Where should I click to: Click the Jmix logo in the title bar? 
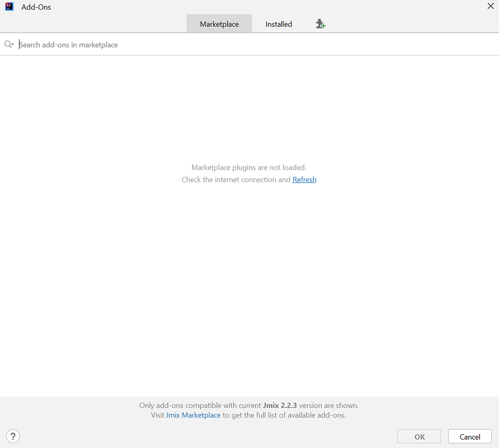pyautogui.click(x=9, y=7)
